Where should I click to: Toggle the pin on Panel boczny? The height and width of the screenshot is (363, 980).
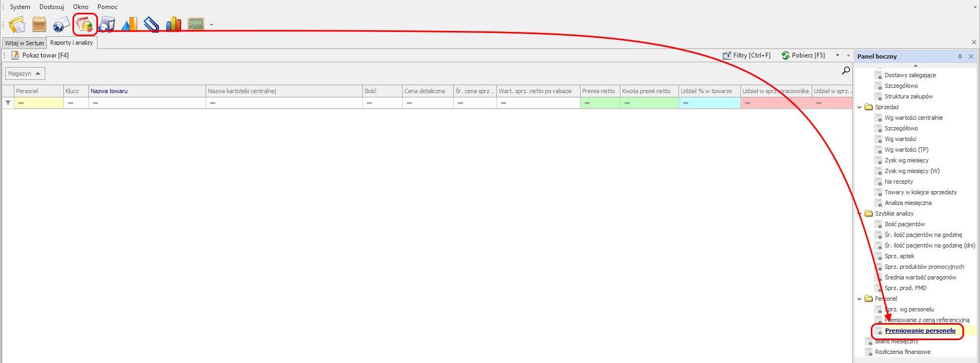[x=960, y=56]
